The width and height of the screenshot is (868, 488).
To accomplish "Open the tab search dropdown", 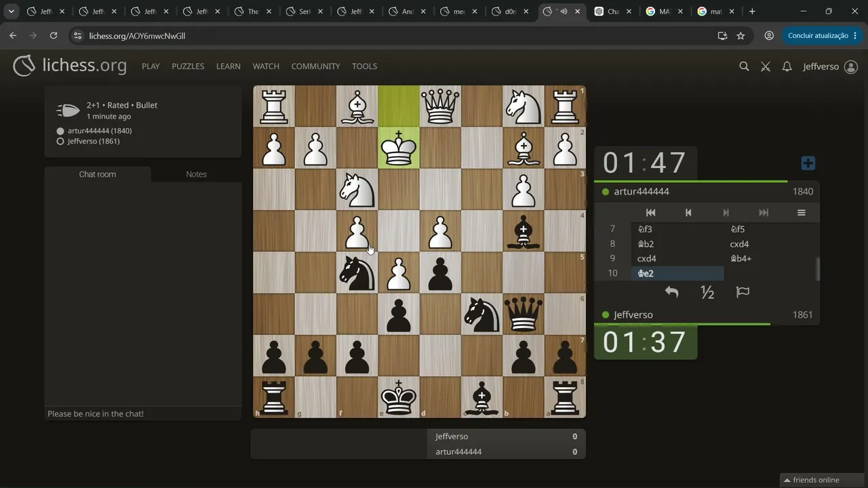I will pos(12,12).
